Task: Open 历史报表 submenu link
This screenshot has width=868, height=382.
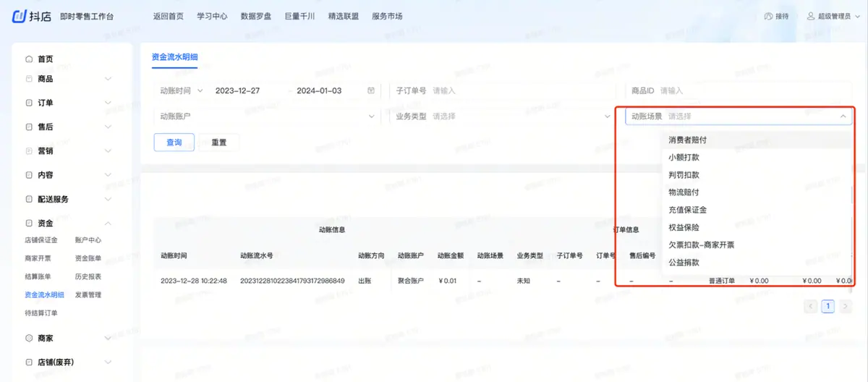Action: point(88,276)
